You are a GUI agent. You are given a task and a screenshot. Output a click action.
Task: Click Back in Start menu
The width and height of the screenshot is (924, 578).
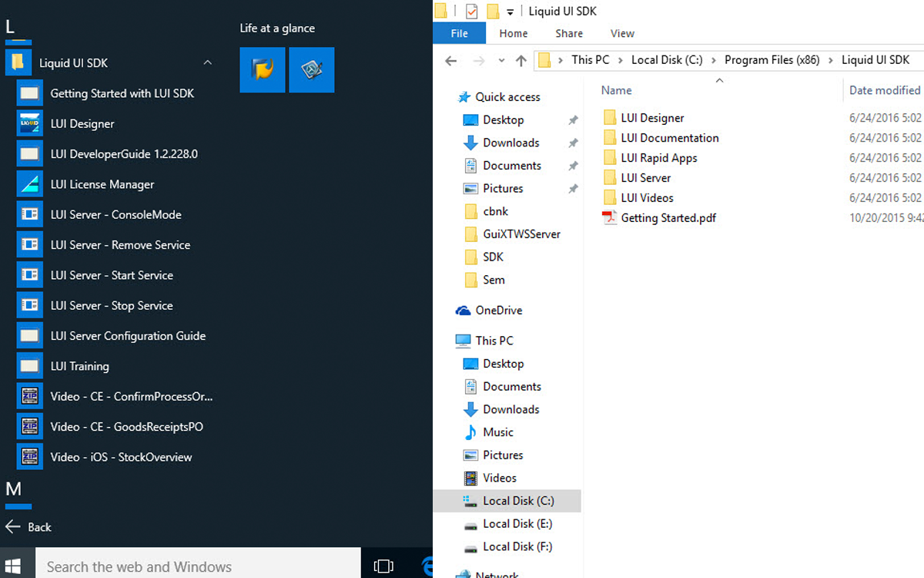(28, 527)
